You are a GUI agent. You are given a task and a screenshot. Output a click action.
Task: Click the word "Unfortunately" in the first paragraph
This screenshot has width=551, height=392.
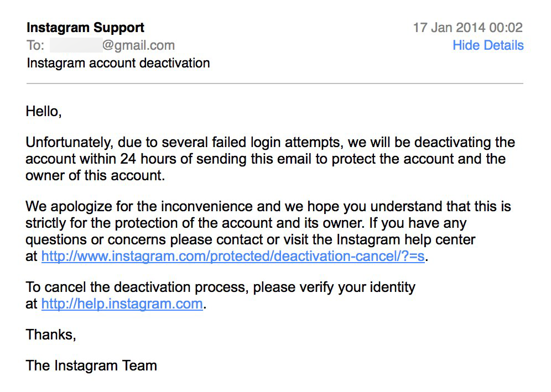(x=69, y=142)
